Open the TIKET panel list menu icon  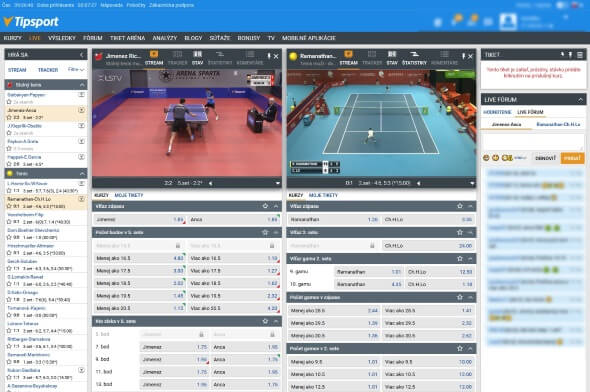pyautogui.click(x=580, y=55)
